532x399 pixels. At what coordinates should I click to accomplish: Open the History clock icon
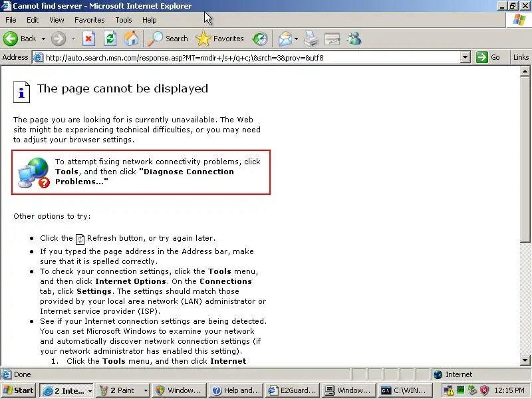coord(260,39)
